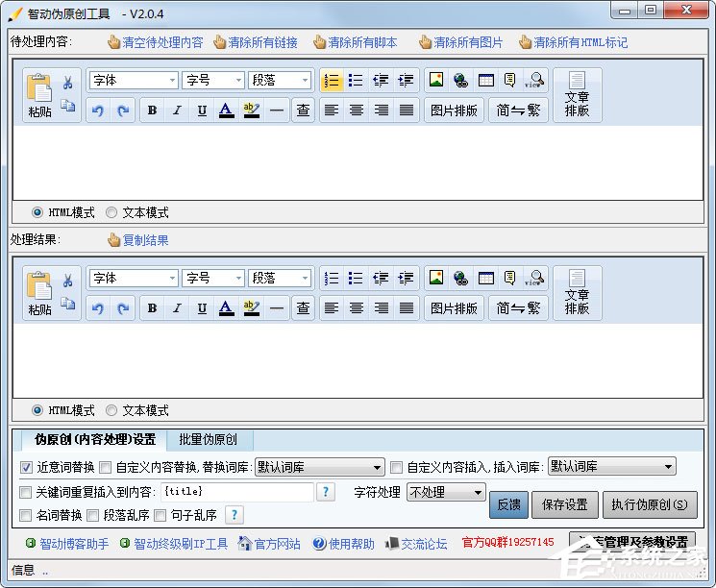Image resolution: width=716 pixels, height=588 pixels.
Task: Click the insert image icon in upper editor
Action: pos(435,81)
